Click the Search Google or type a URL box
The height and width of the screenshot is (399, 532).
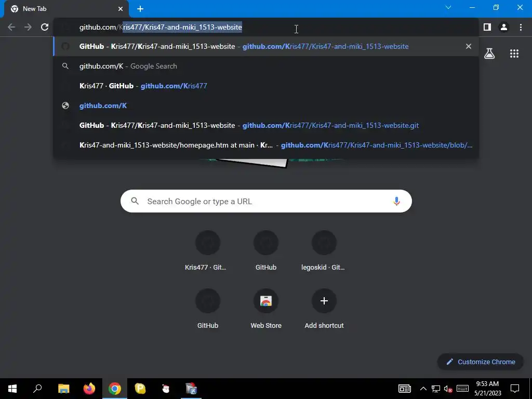pyautogui.click(x=266, y=201)
